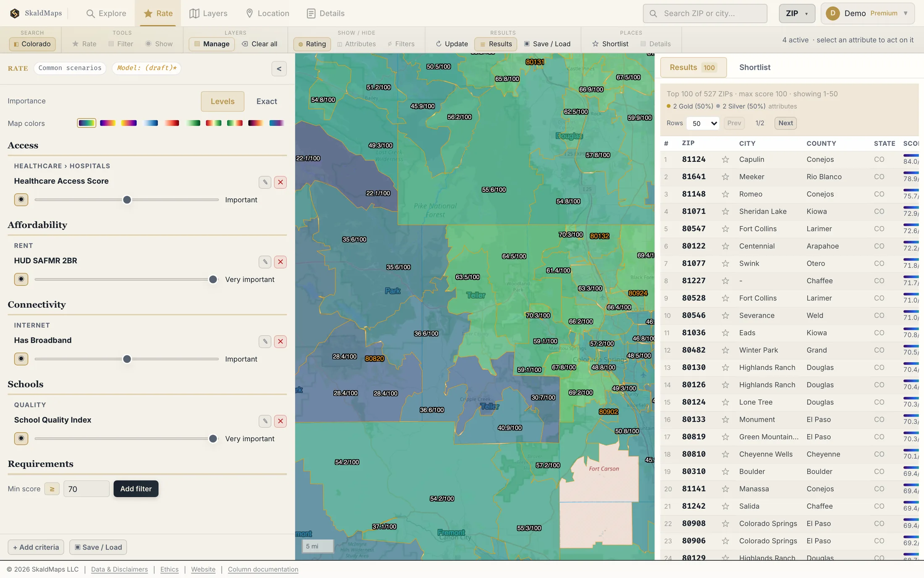The height and width of the screenshot is (578, 924).
Task: Select the red-to-green map color swatch
Action: coord(213,123)
